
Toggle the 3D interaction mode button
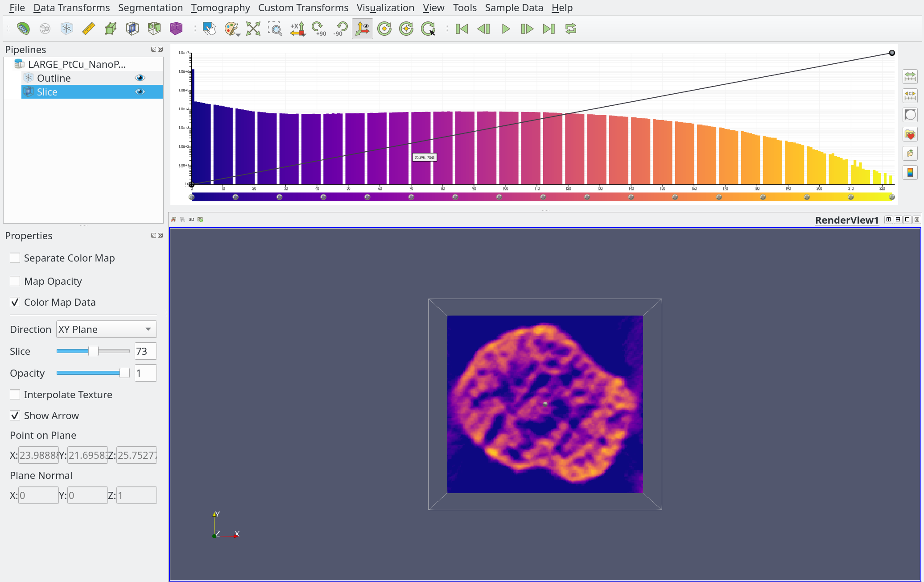[x=191, y=219]
